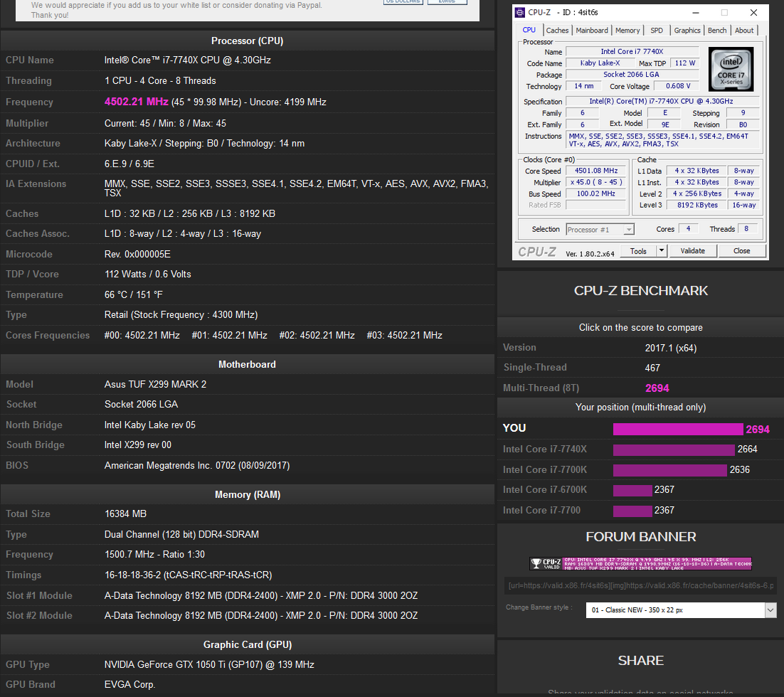
Task: Click the Intel Core i7-6700K comparison bar
Action: 632,490
